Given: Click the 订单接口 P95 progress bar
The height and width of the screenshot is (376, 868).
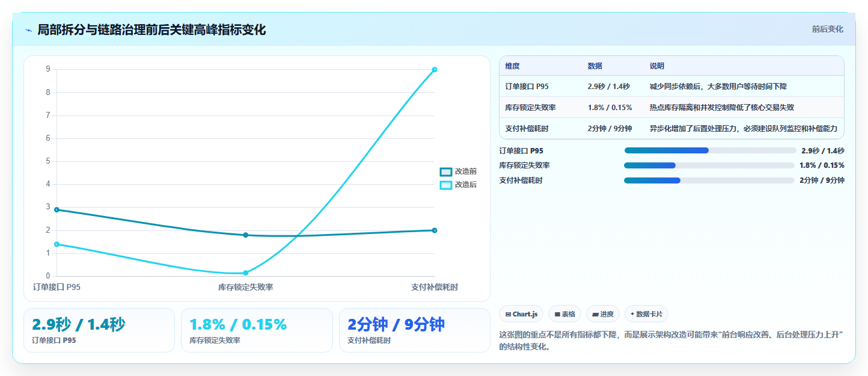Looking at the screenshot, I should click(x=711, y=150).
